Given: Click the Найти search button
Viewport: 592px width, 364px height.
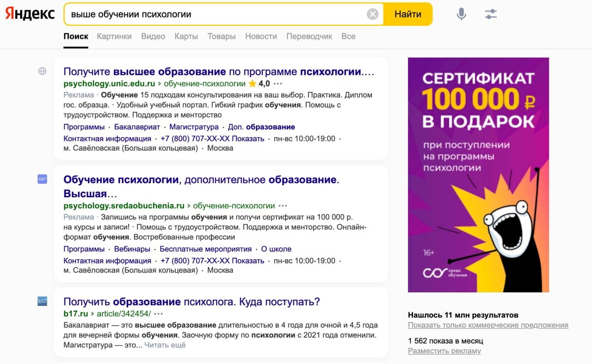Looking at the screenshot, I should (408, 14).
